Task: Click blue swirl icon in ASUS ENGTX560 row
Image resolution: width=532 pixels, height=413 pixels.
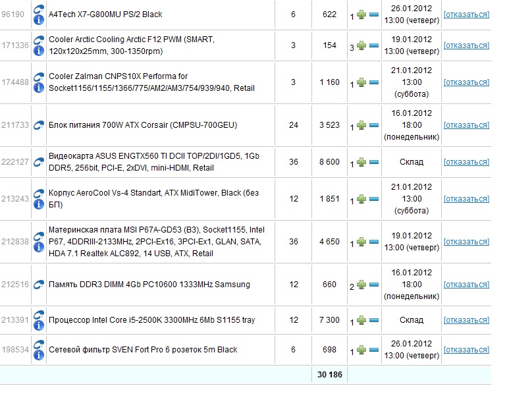Action: pyautogui.click(x=39, y=162)
